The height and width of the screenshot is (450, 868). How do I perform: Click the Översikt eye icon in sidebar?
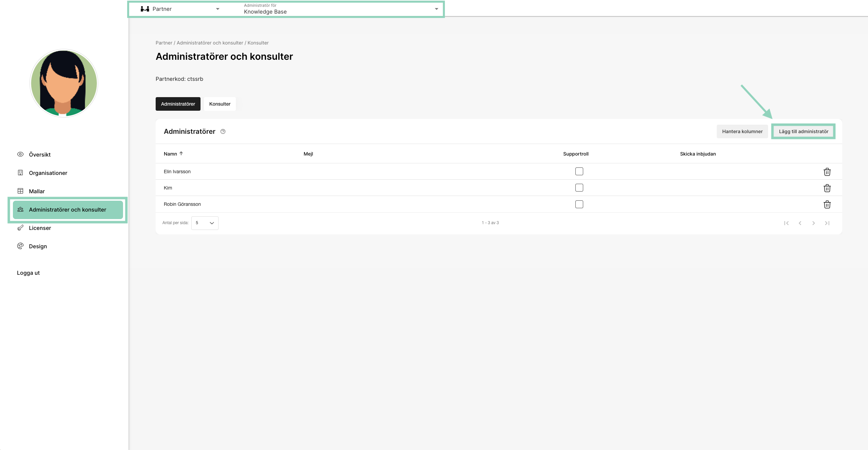(20, 154)
